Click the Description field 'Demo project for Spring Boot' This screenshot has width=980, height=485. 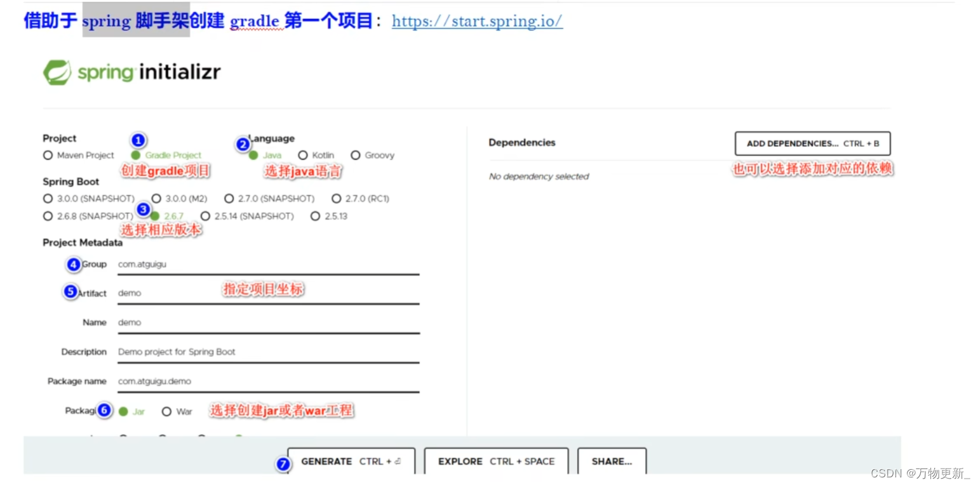(x=268, y=352)
